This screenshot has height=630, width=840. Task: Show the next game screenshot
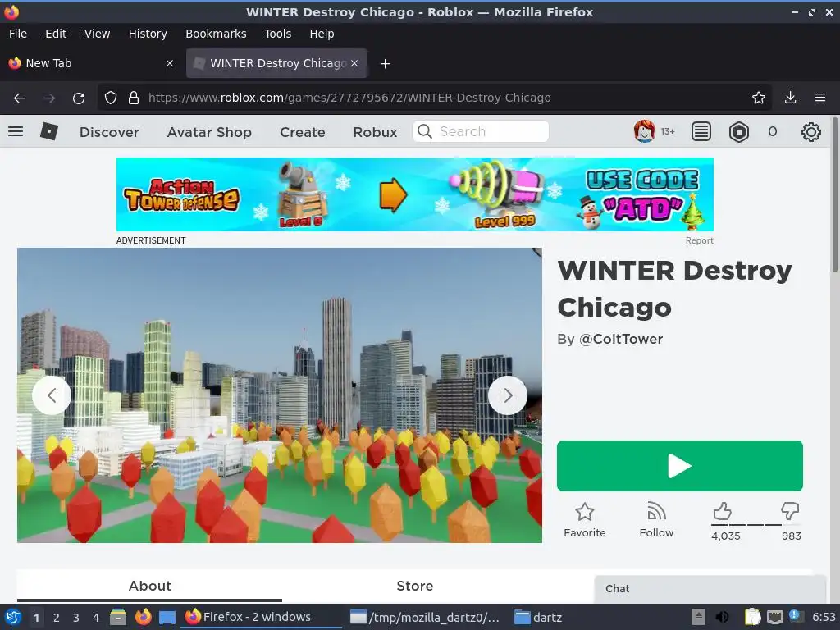[x=507, y=395]
